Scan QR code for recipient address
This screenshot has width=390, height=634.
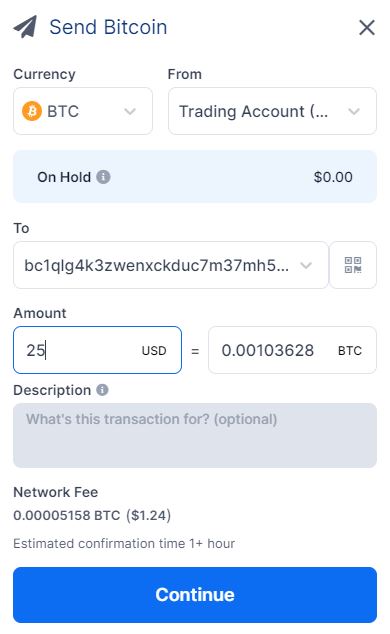(x=353, y=265)
